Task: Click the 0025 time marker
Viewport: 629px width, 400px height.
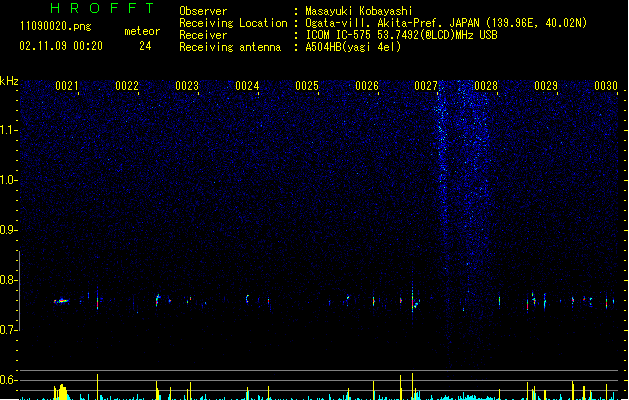Action: coord(307,86)
